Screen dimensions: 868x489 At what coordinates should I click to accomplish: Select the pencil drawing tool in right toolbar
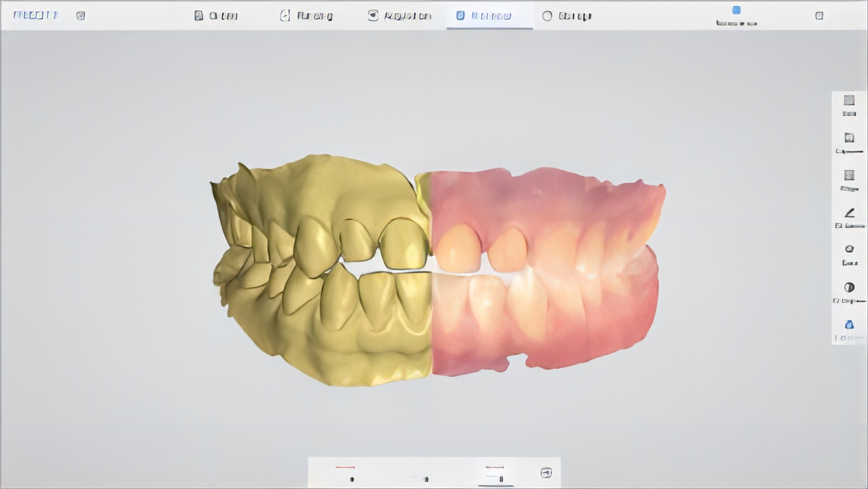pyautogui.click(x=849, y=213)
